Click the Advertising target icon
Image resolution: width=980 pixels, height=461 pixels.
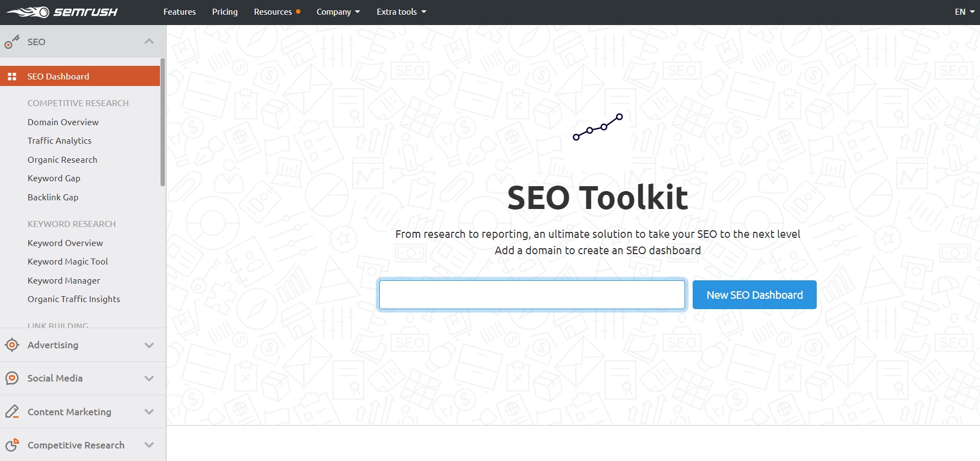click(x=12, y=345)
